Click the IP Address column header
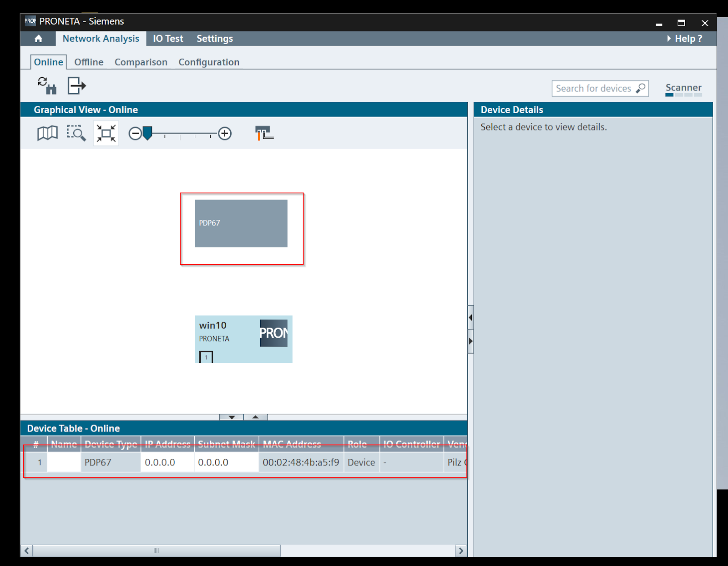 [x=167, y=444]
